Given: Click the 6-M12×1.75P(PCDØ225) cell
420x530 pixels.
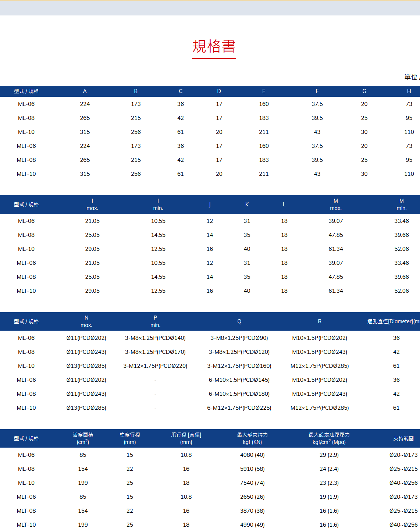Looking at the screenshot, I should click(x=239, y=408).
